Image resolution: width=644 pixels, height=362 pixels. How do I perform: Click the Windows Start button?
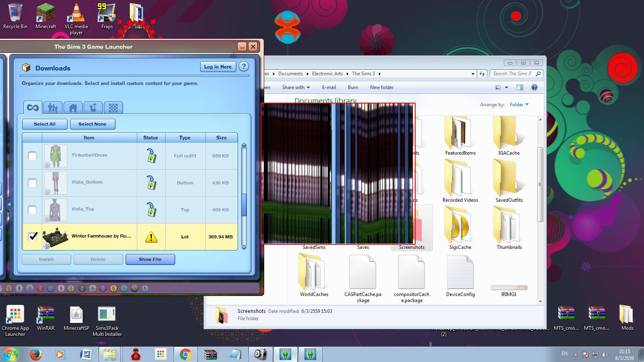(11, 354)
